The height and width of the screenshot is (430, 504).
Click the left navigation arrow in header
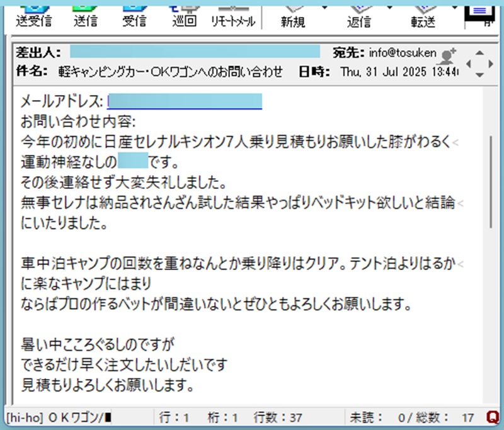click(469, 64)
